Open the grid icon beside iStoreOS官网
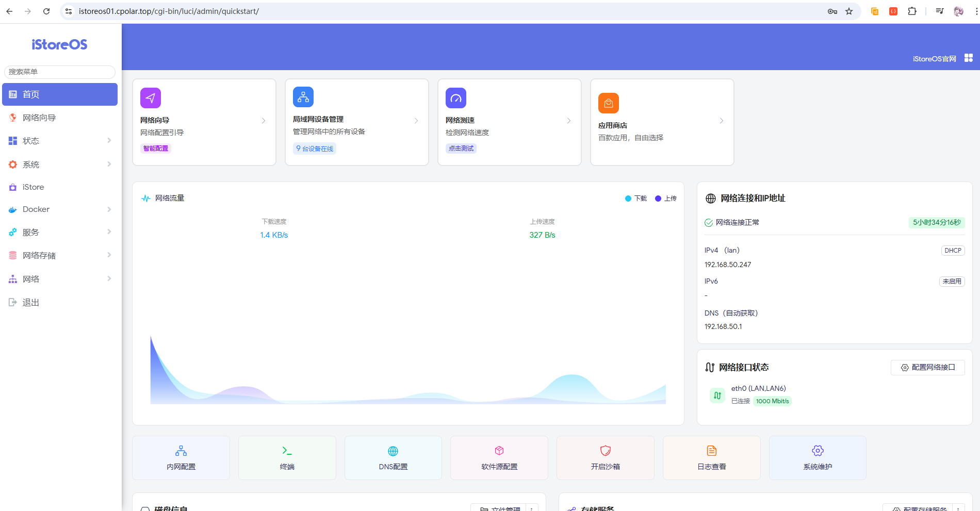The width and height of the screenshot is (980, 511). coord(969,58)
